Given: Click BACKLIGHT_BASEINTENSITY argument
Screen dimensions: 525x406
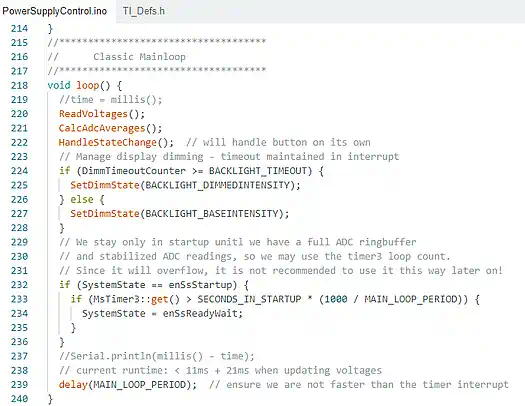Looking at the screenshot, I should (212, 214).
